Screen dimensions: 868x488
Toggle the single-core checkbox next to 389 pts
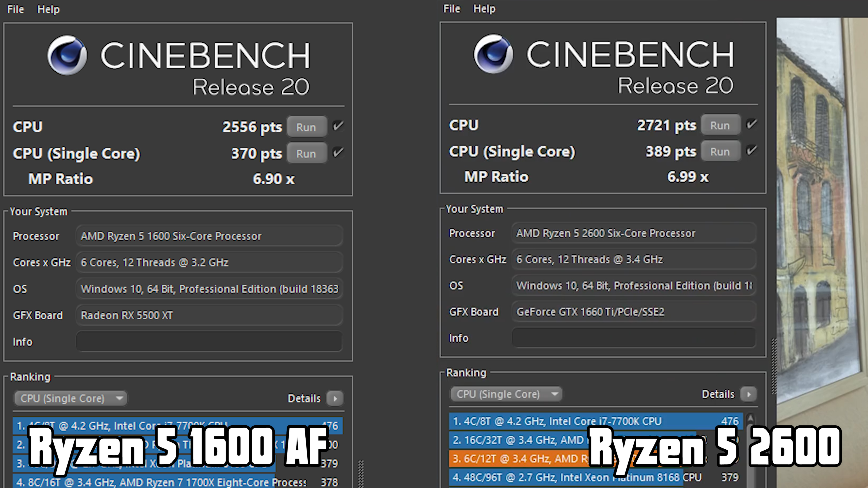(x=752, y=150)
